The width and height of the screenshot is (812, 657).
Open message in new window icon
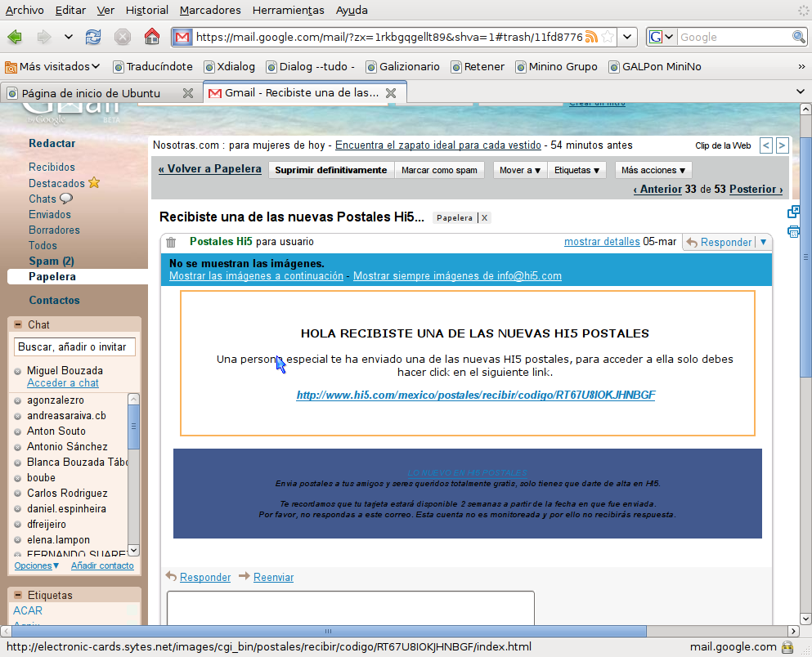click(x=793, y=212)
